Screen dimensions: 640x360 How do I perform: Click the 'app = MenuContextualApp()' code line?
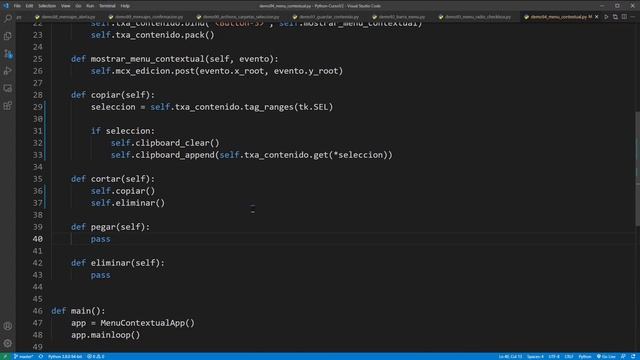pos(133,323)
